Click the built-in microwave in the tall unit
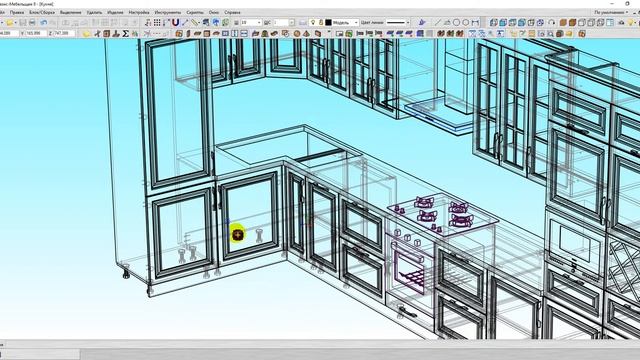Image resolution: width=640 pixels, height=360 pixels. click(x=575, y=245)
